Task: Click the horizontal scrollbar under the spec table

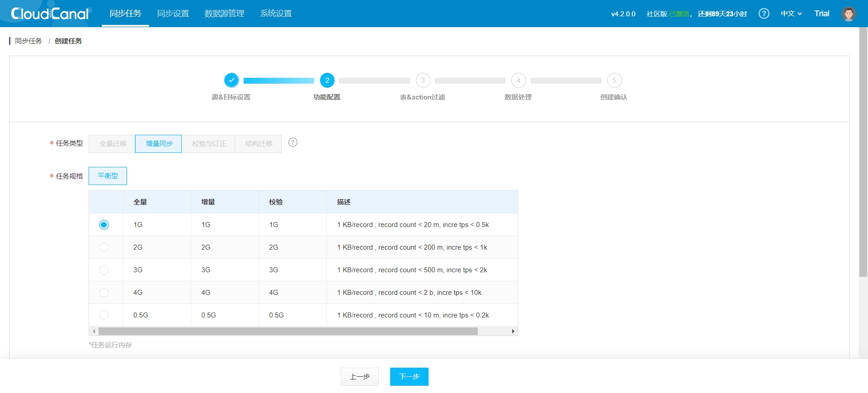Action: tap(288, 331)
